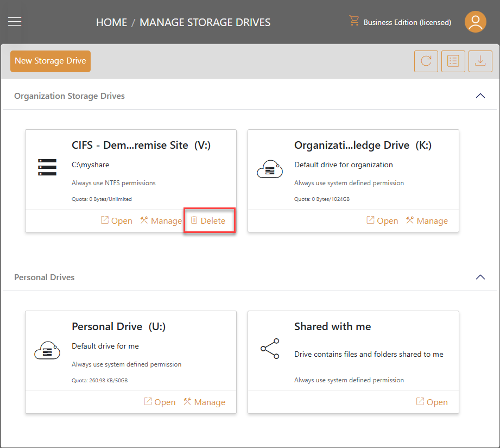Switch to list view of drives
500x448 pixels.
click(x=453, y=61)
